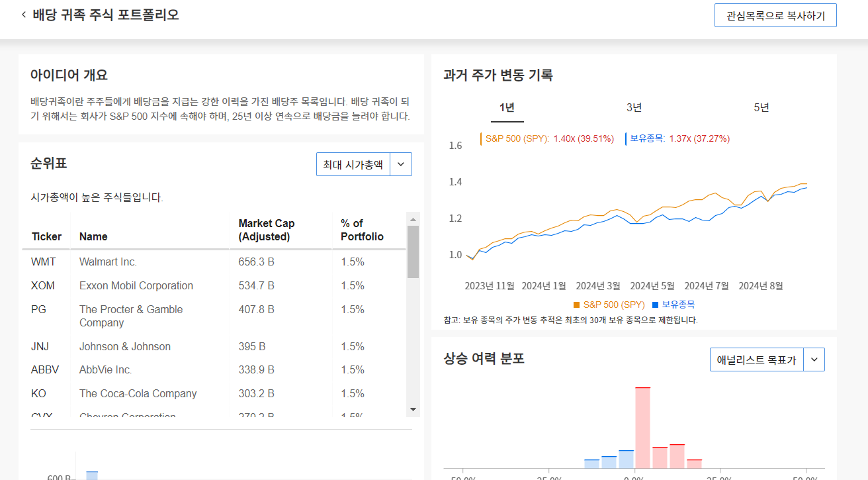Sort by % of Portfolio header
Image resolution: width=868 pixels, height=480 pixels.
tap(362, 230)
